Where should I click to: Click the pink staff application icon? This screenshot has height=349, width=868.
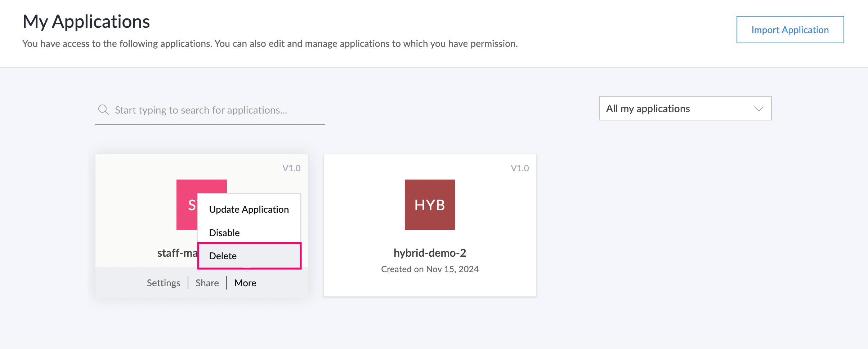pos(187,204)
